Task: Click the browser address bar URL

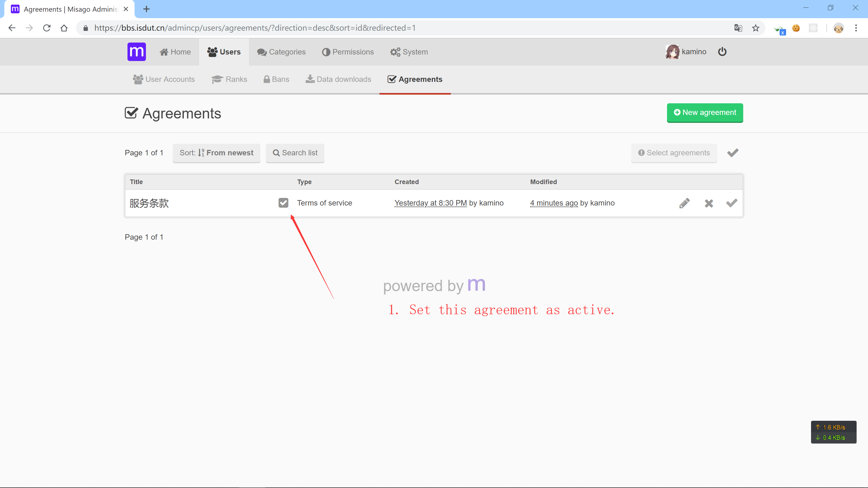Action: (255, 28)
